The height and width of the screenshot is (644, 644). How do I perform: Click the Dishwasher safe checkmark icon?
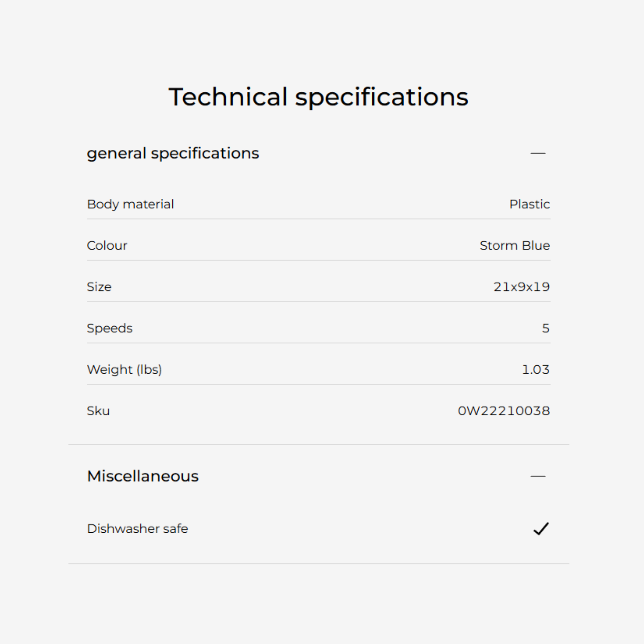click(x=541, y=529)
